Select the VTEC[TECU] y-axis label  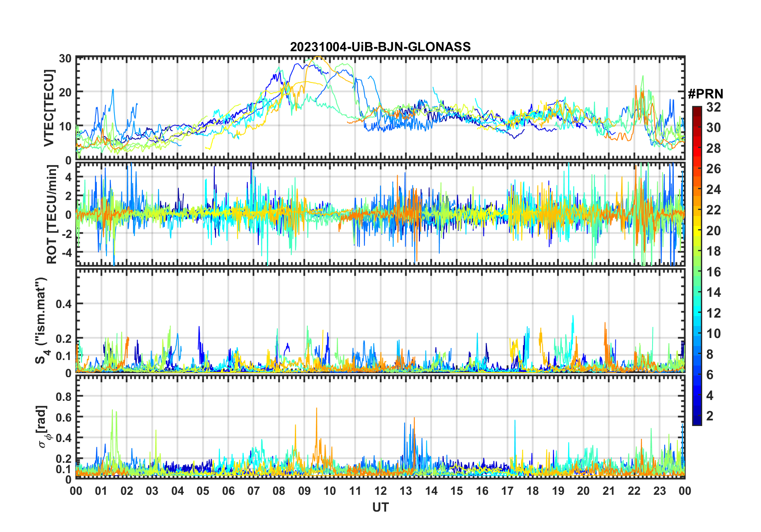(49, 108)
